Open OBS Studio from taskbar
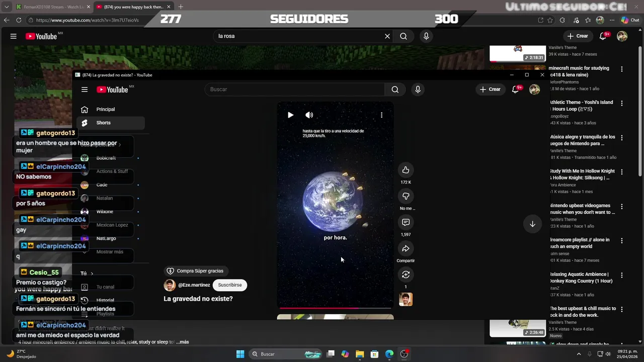 click(x=404, y=354)
